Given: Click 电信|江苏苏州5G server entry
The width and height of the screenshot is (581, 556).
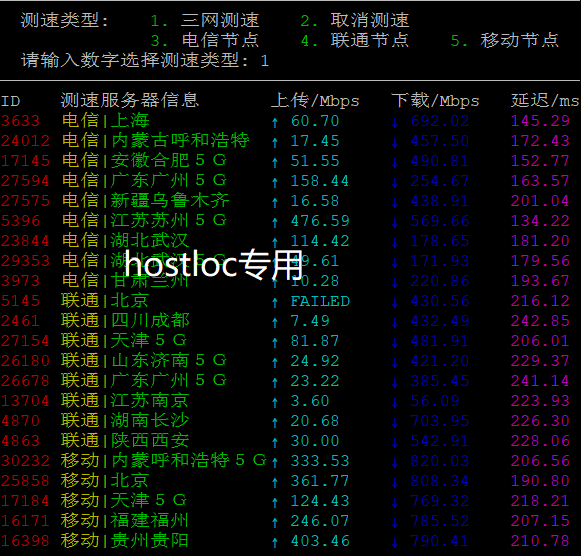Looking at the screenshot, I should pos(144,221).
